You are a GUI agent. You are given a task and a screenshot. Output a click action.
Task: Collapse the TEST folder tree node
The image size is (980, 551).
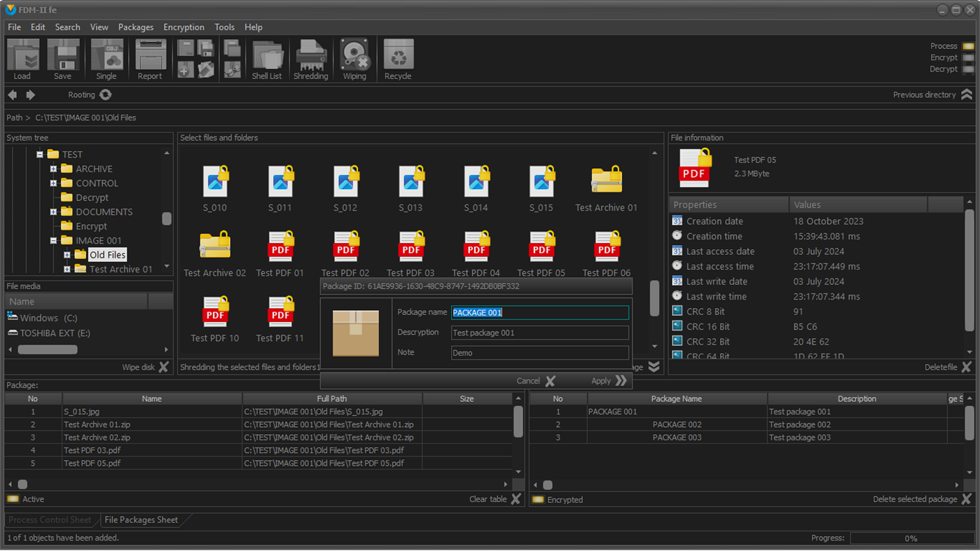click(x=40, y=155)
